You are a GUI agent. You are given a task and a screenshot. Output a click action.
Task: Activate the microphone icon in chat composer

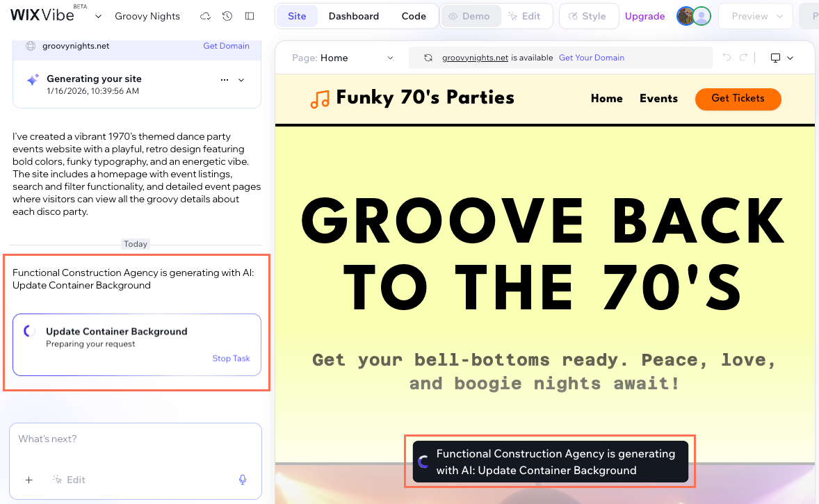click(242, 480)
